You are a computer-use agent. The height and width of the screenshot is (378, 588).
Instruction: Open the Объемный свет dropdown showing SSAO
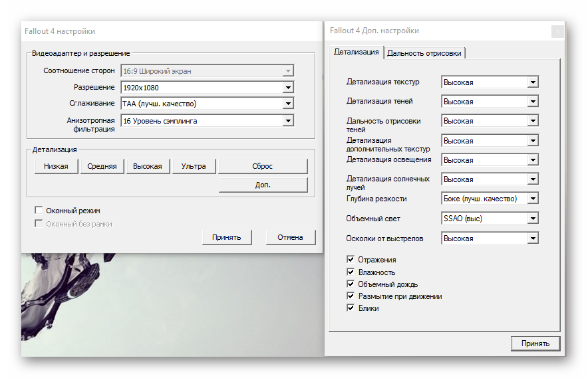point(490,219)
